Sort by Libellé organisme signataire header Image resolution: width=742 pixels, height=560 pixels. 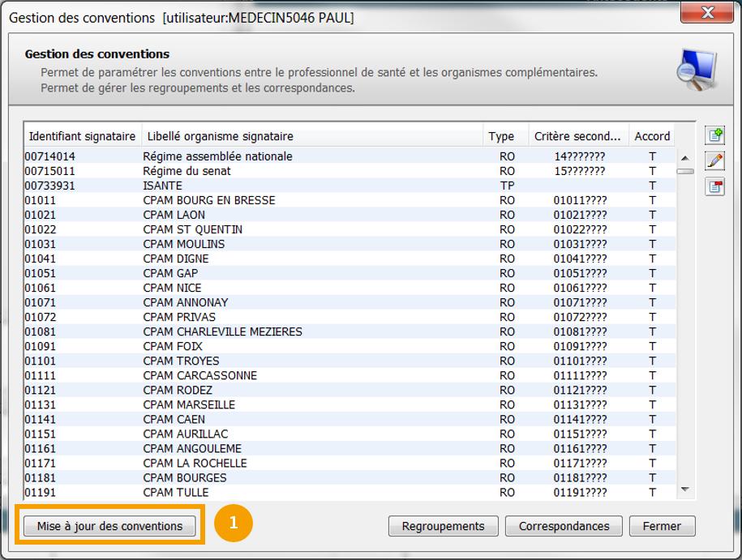[x=312, y=136]
